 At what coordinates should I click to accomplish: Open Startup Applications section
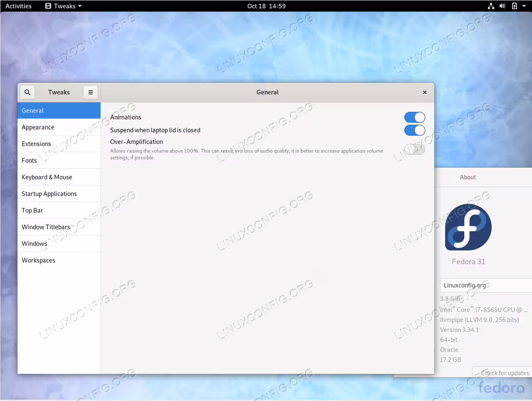(59, 194)
